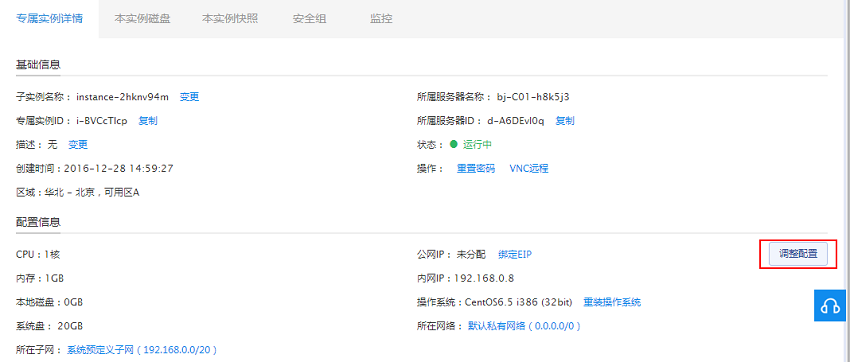
Task: Open the 本实例磁盘 tab
Action: tap(142, 18)
